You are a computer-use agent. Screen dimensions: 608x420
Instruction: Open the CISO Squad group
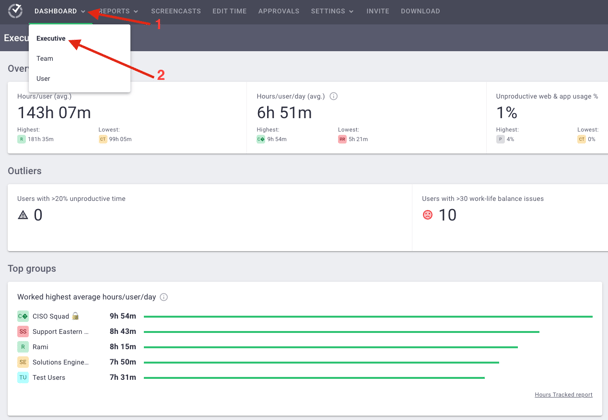click(x=50, y=316)
